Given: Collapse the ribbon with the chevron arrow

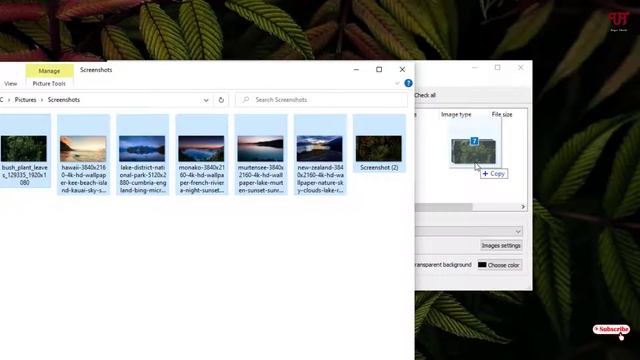Looking at the screenshot, I should [x=397, y=83].
